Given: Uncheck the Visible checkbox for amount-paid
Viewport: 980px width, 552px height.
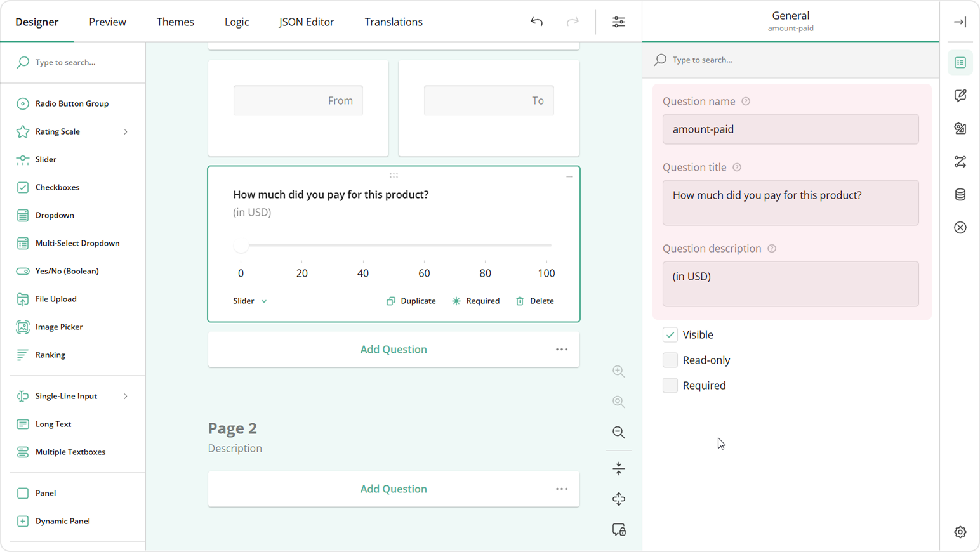Looking at the screenshot, I should (670, 334).
